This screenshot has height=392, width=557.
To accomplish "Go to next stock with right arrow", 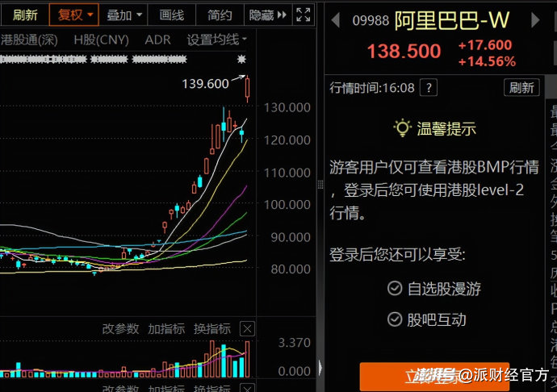I will [536, 21].
